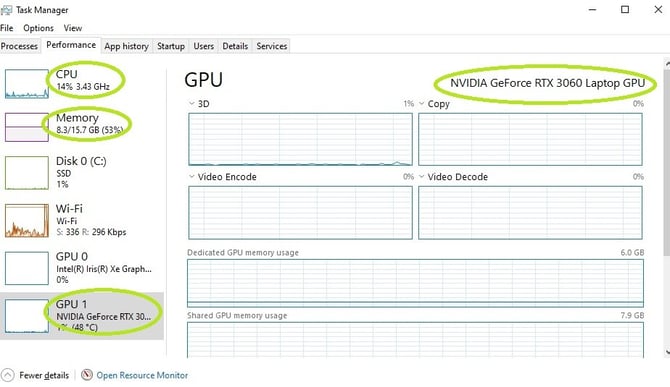This screenshot has width=670, height=387.
Task: Open the Options menu
Action: click(x=38, y=28)
